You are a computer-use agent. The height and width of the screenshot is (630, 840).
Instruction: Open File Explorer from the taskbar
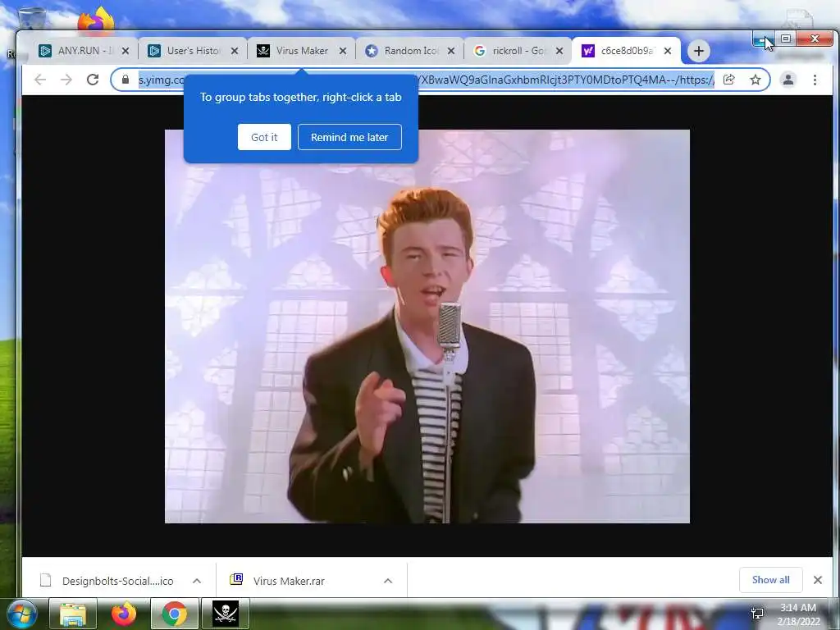[x=73, y=614]
